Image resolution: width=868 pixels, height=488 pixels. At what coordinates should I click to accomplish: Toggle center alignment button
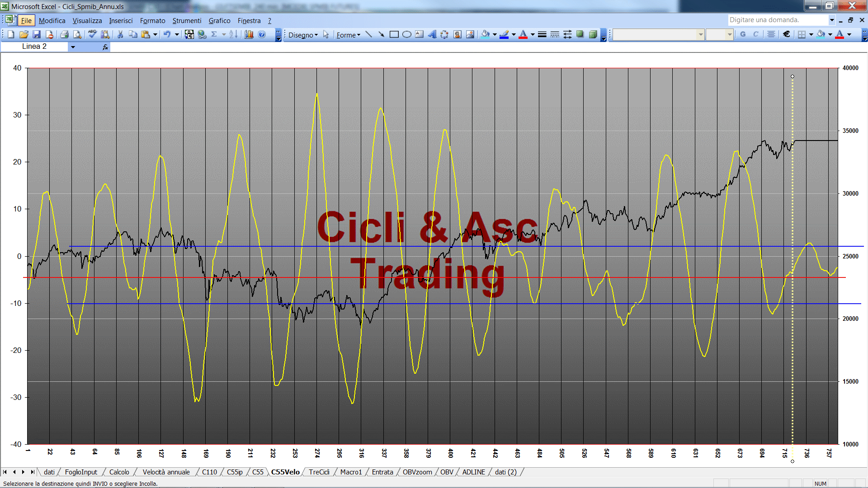point(771,34)
